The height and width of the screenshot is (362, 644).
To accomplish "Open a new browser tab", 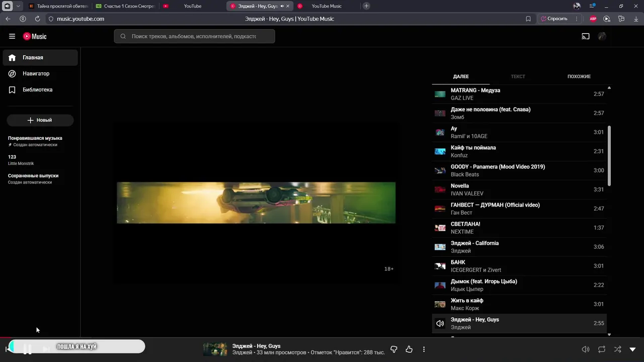I will [x=366, y=6].
